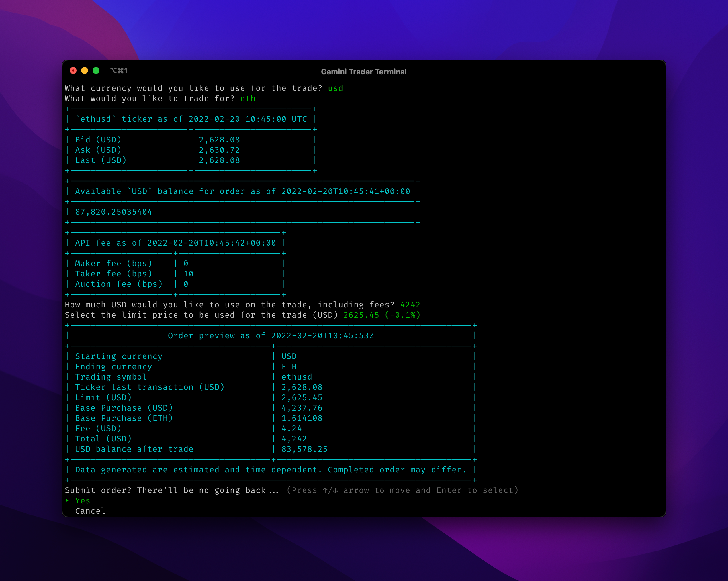Select USD balance after trade 83,578.25
The width and height of the screenshot is (728, 581).
coord(305,449)
